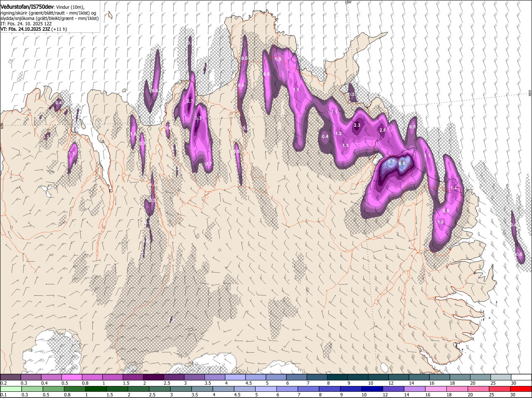Image resolution: width=532 pixels, height=398 pixels.
Task: Pick the lower legend swatch between 14 and 16
Action: point(415,389)
